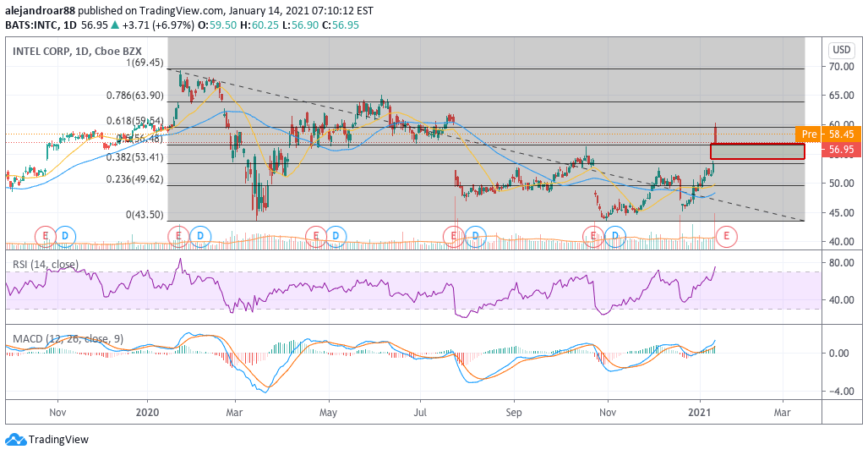Click the 2021 label on the time axis

click(x=701, y=413)
